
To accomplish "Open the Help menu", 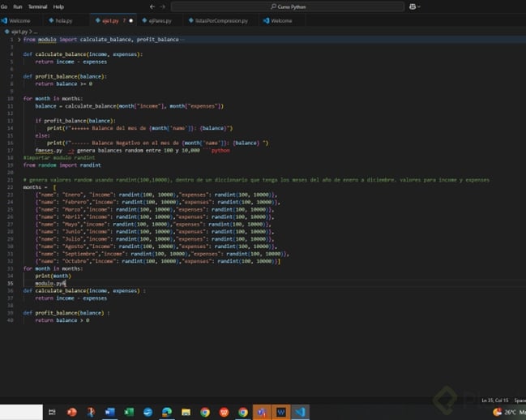I will point(58,6).
